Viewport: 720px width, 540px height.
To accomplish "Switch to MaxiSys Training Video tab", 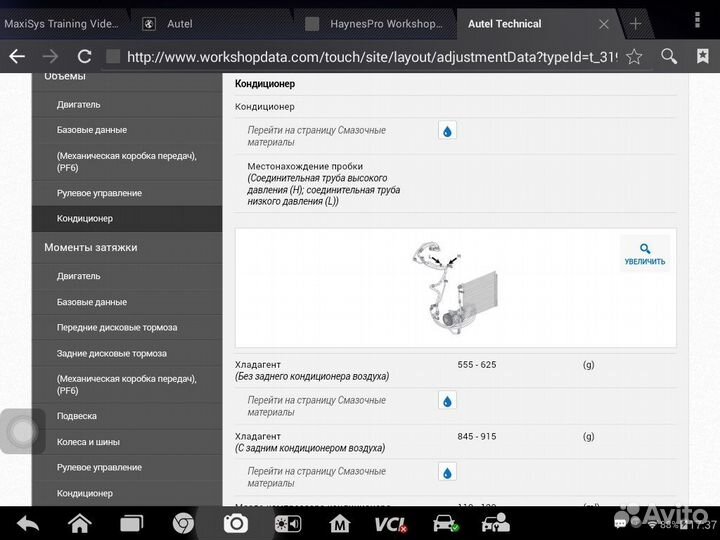I will [x=62, y=24].
